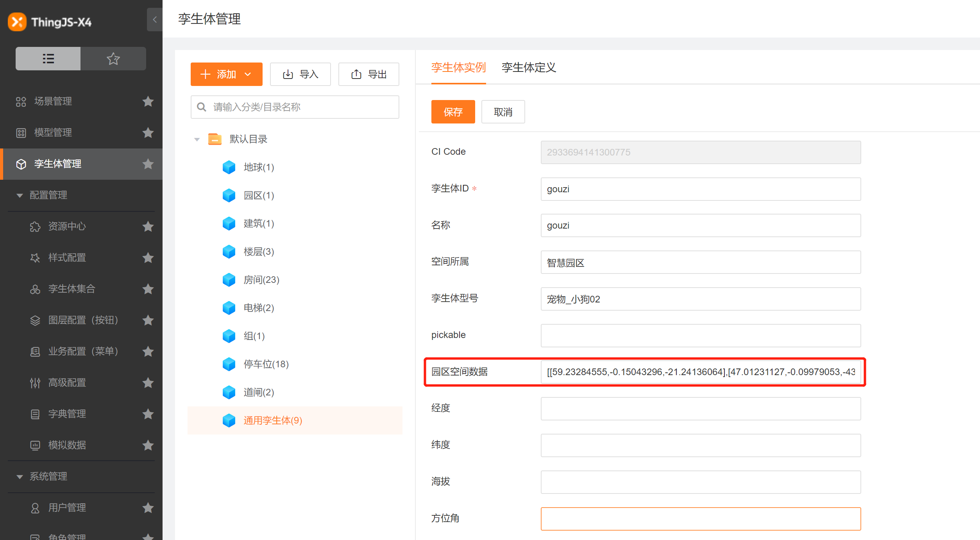
Task: Open the 添加 dropdown button
Action: coord(227,74)
